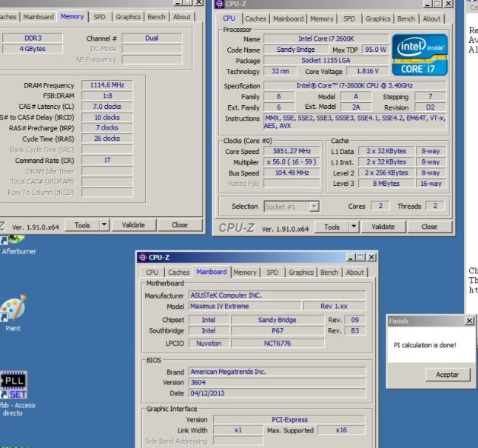Click the Maximus IV Extreme model field
Viewport: 478px width, 448px height.
245,306
